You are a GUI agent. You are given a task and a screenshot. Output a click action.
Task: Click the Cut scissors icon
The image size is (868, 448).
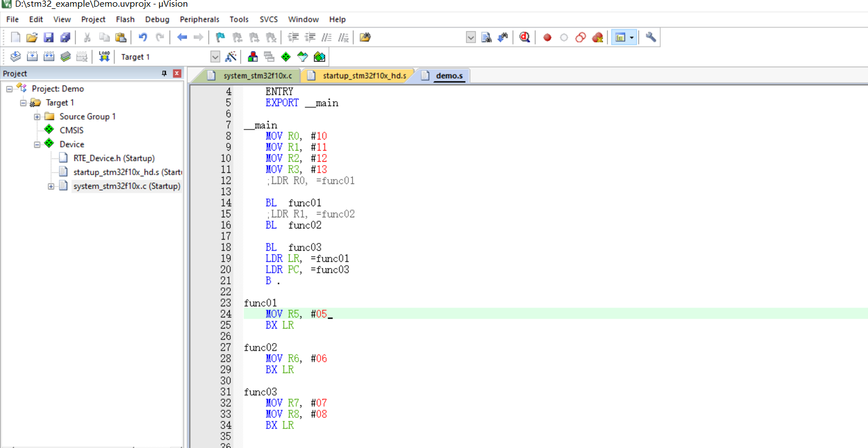coord(87,37)
